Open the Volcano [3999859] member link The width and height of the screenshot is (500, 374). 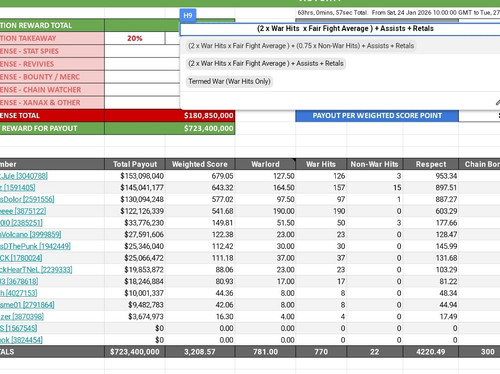pyautogui.click(x=30, y=234)
